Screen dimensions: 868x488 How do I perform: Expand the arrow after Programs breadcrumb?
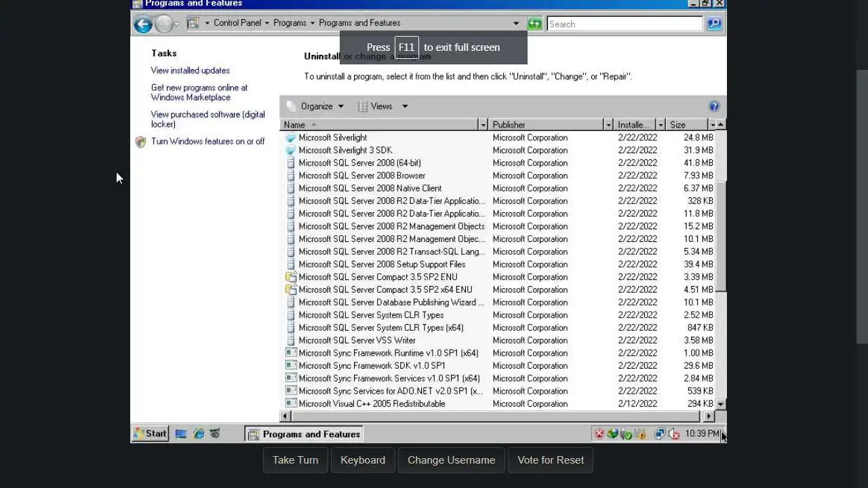(313, 23)
